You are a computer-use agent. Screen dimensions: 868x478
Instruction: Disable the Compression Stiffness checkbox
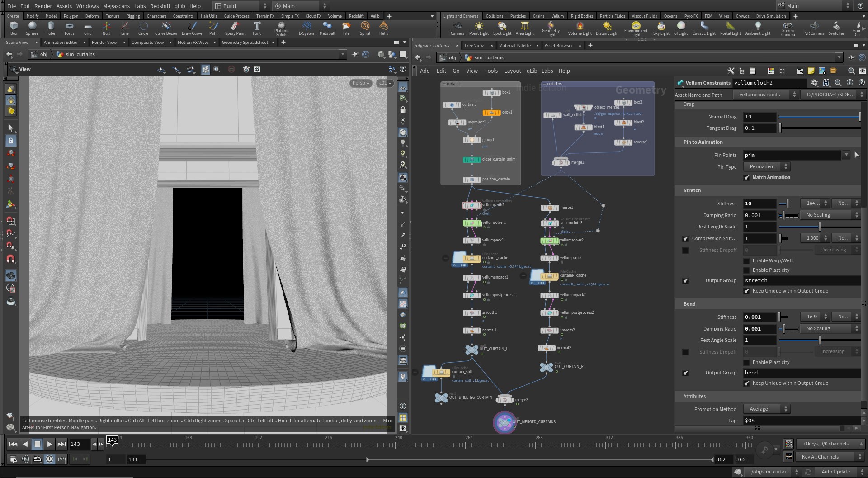(685, 238)
